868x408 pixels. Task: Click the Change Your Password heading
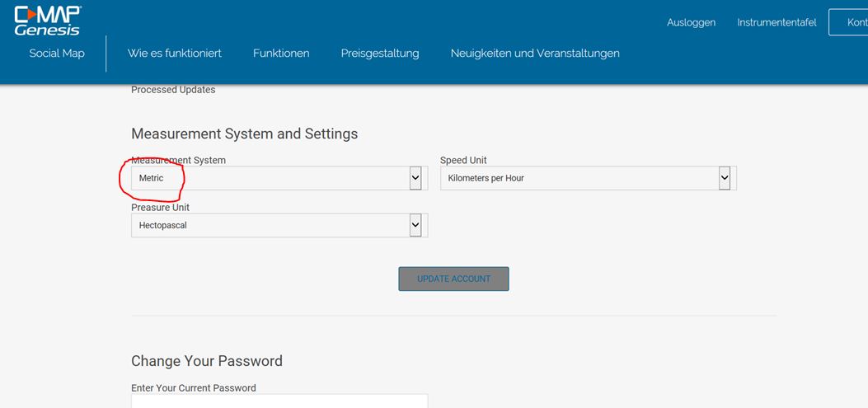(207, 361)
